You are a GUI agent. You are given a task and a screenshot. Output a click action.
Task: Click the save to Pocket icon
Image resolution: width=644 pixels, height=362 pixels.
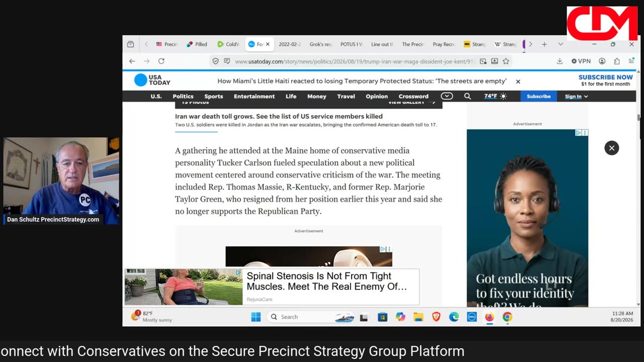click(494, 61)
